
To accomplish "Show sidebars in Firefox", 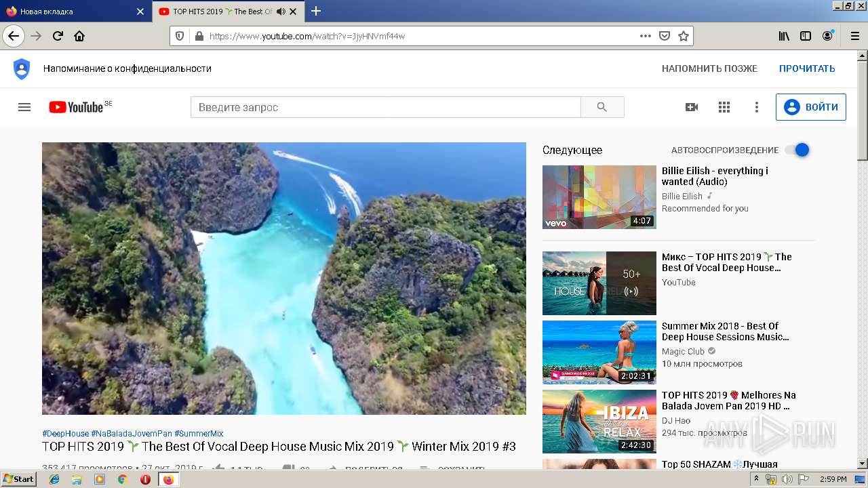I will 806,36.
